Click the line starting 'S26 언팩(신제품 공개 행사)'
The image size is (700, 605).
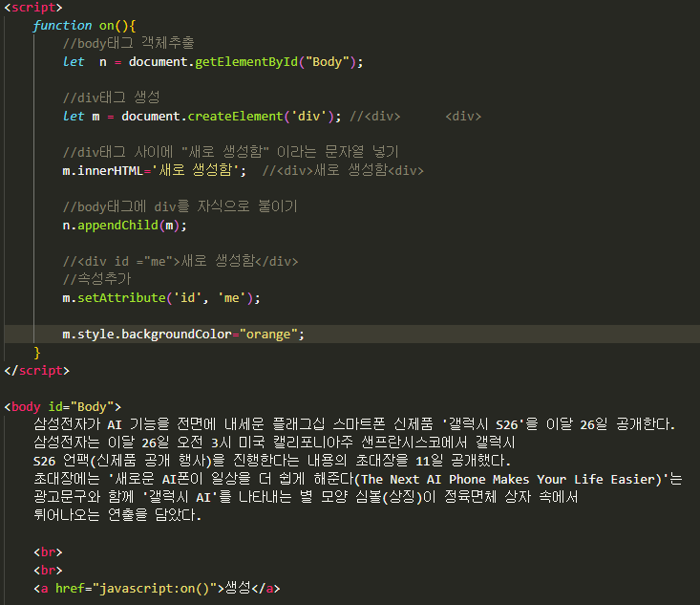click(272, 461)
